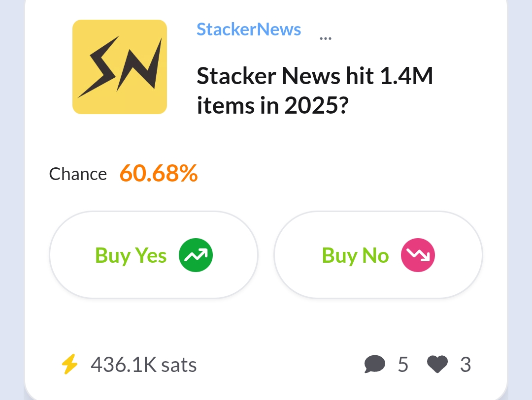Open comments via the speech bubble icon
The width and height of the screenshot is (532, 400).
[374, 364]
